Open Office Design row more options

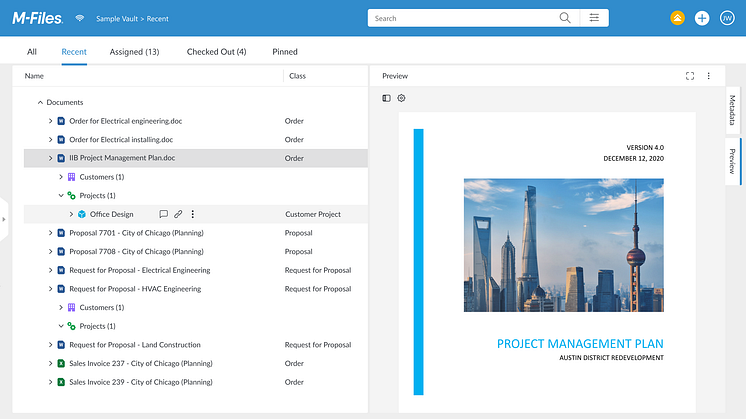pyautogui.click(x=193, y=214)
